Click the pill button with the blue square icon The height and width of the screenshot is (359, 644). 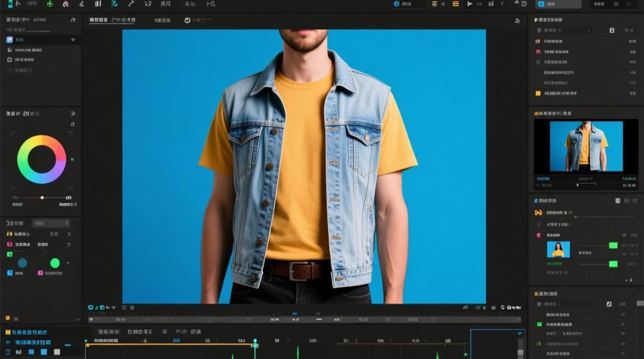(558, 4)
